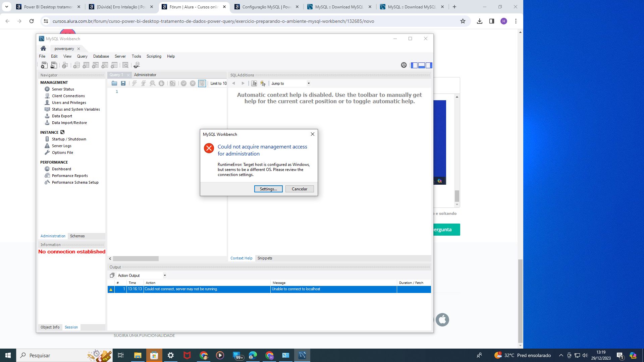Rollback transaction X icon
This screenshot has height=362, width=644.
pos(193,83)
